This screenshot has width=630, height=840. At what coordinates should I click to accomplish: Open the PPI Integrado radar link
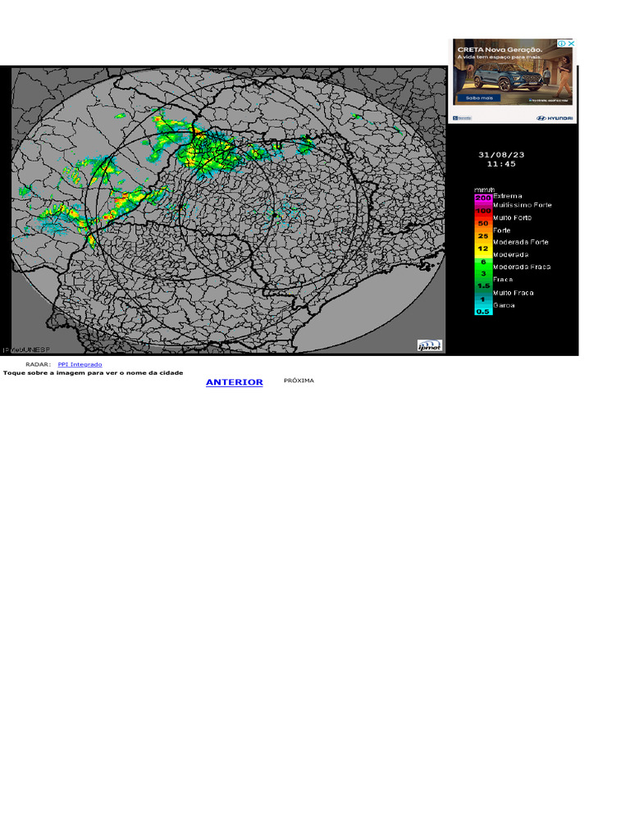tap(80, 364)
